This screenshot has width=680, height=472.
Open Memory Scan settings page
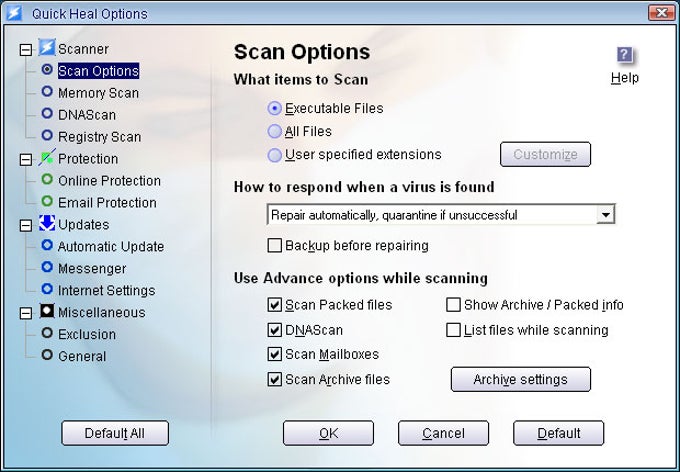(x=98, y=93)
